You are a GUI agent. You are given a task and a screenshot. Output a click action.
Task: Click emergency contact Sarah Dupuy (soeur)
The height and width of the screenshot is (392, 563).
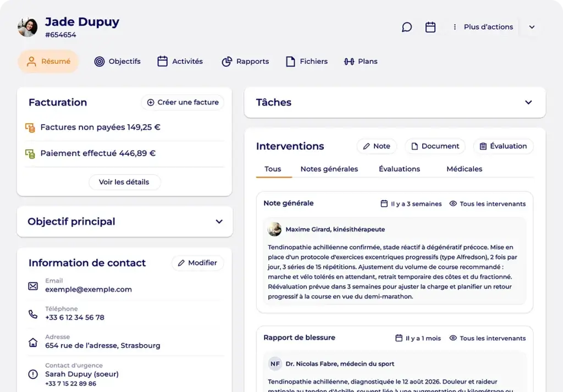click(x=82, y=374)
